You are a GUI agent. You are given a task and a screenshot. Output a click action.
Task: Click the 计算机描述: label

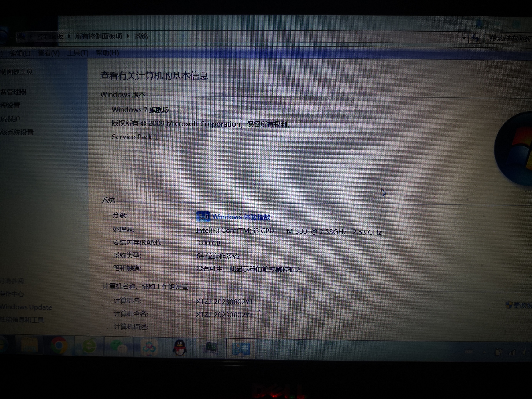point(131,327)
